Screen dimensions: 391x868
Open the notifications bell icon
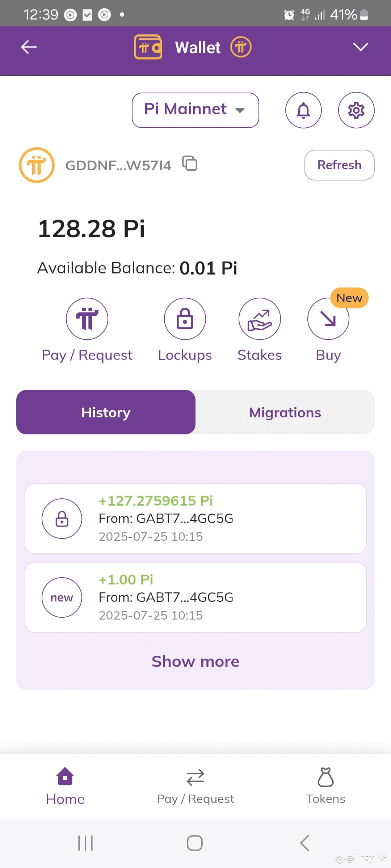click(x=303, y=110)
